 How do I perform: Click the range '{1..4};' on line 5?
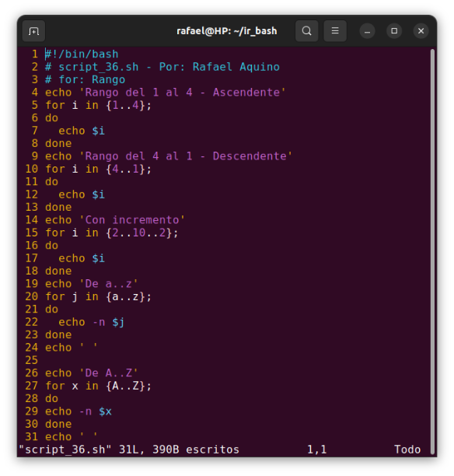(129, 105)
